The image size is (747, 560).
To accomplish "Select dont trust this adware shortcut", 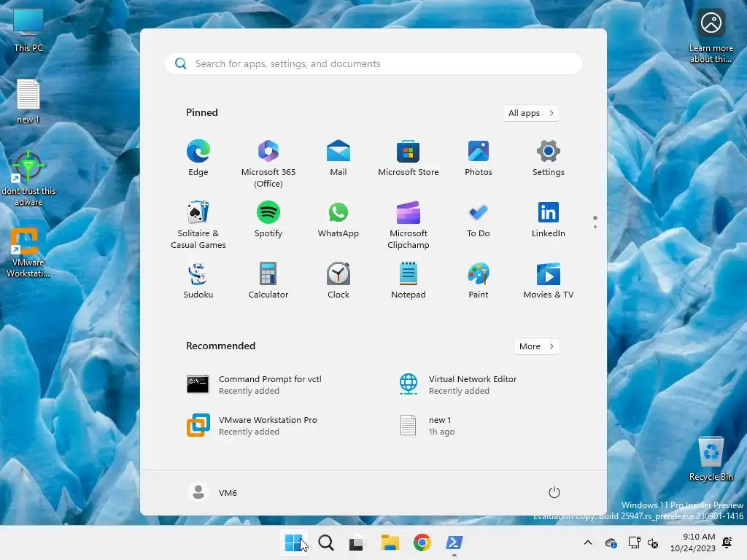I will click(x=28, y=179).
